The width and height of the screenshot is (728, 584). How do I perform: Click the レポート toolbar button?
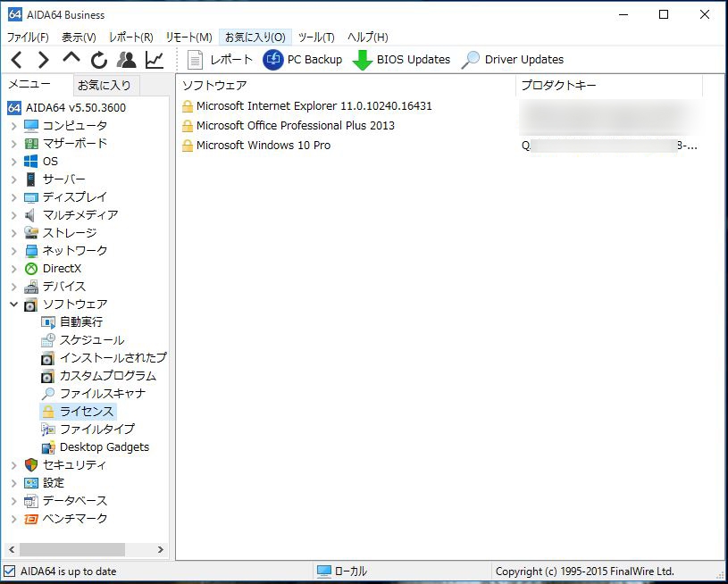click(x=220, y=60)
